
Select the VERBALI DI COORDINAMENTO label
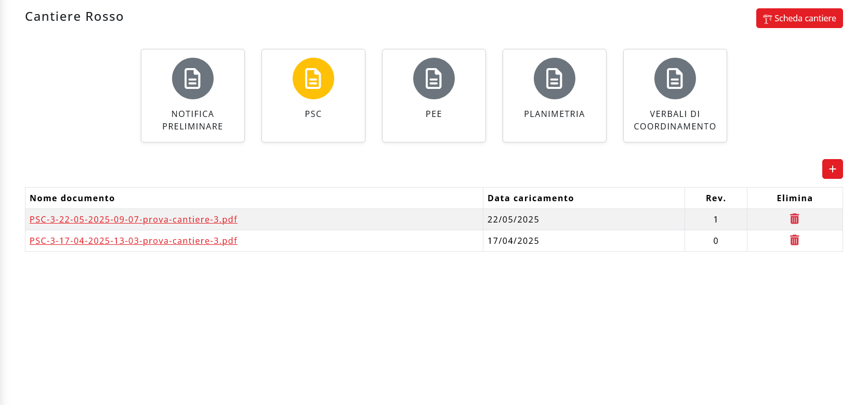pyautogui.click(x=675, y=120)
